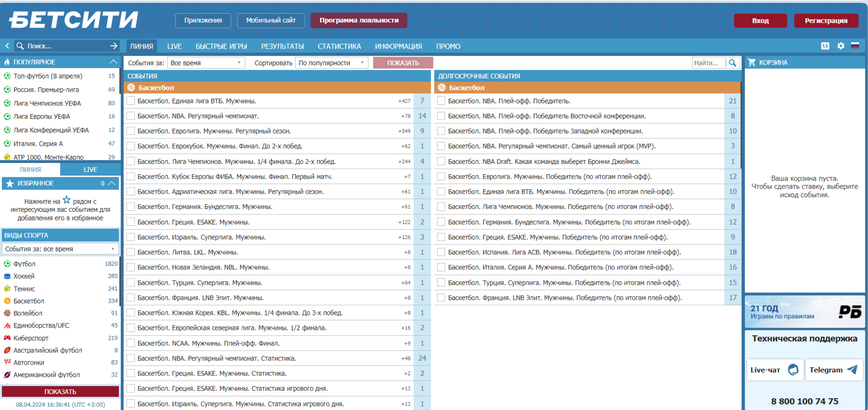Open settings gear icon
Screen dimensions: 868x410
click(x=841, y=46)
